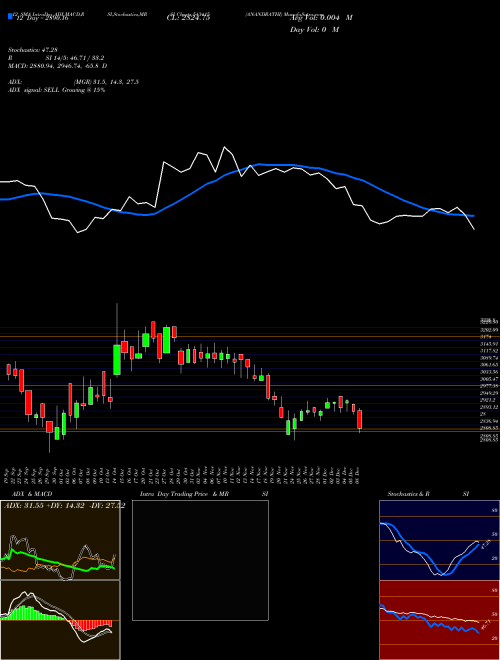Click the 2949.29 price axis label
500x660 pixels.
pyautogui.click(x=489, y=393)
